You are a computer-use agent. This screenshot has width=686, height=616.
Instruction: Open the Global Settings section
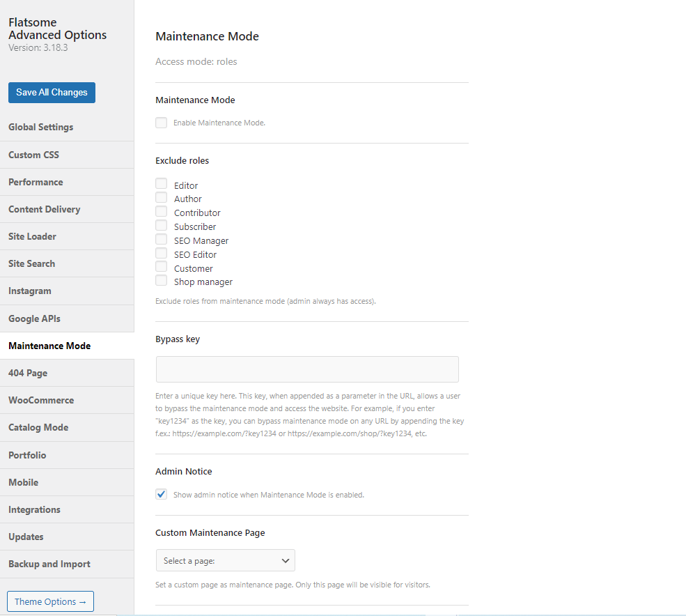coord(67,127)
